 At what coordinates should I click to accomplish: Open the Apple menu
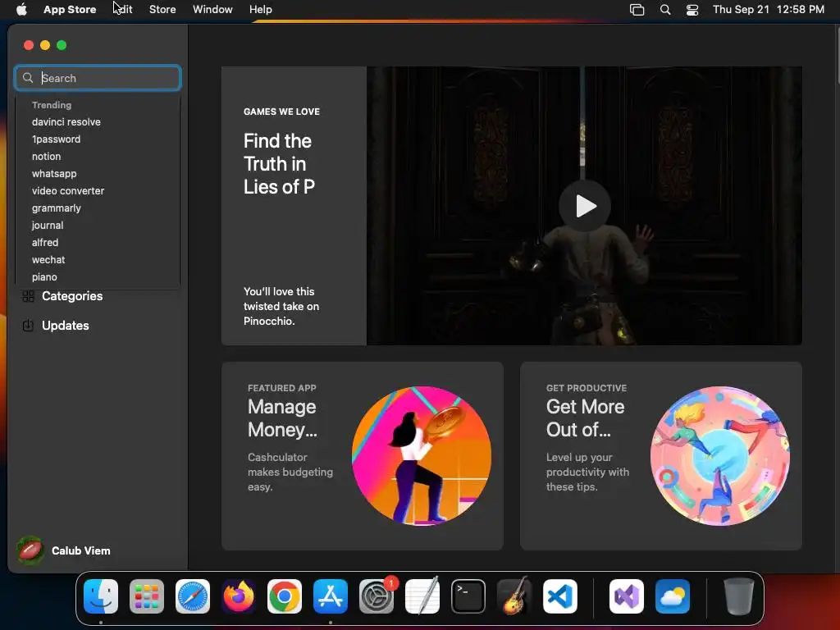21,9
